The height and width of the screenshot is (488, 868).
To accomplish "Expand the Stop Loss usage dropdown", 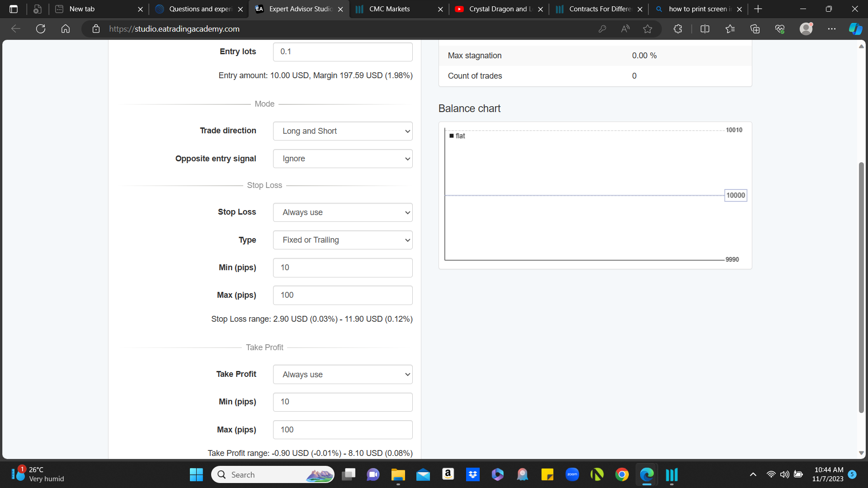I will point(343,212).
